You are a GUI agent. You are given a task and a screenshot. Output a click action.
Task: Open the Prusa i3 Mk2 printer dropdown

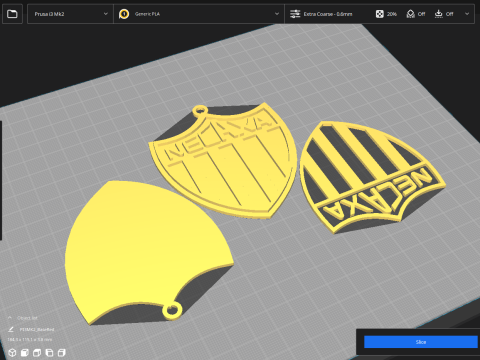pyautogui.click(x=70, y=14)
